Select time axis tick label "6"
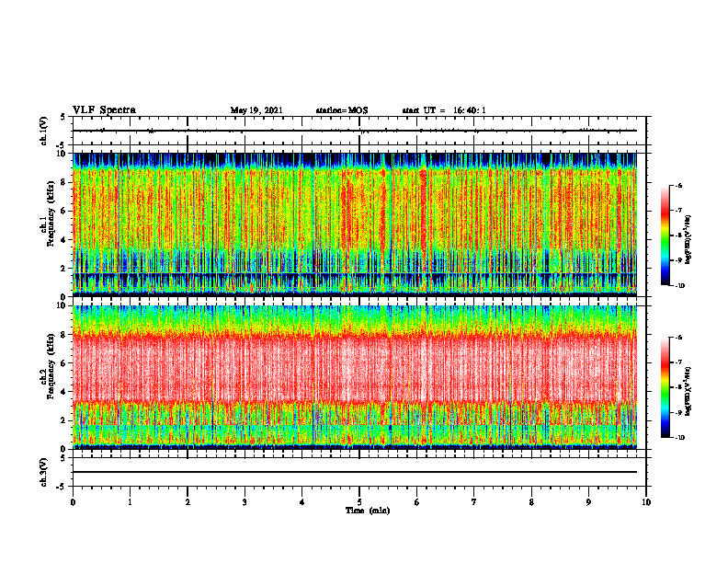The height and width of the screenshot is (563, 728). pyautogui.click(x=417, y=502)
